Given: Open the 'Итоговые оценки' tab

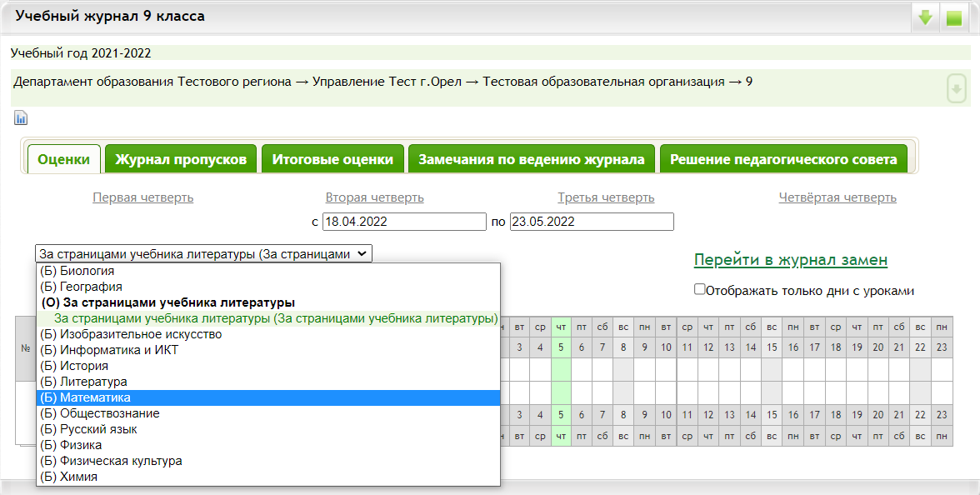Looking at the screenshot, I should tap(332, 159).
